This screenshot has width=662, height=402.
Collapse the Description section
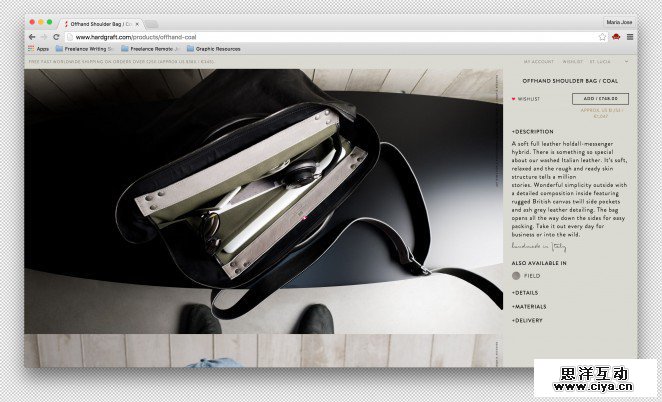pyautogui.click(x=532, y=131)
